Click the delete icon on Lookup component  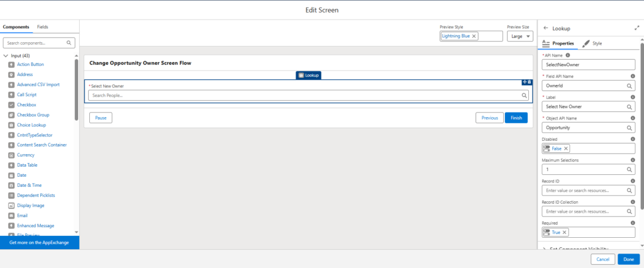(x=530, y=82)
